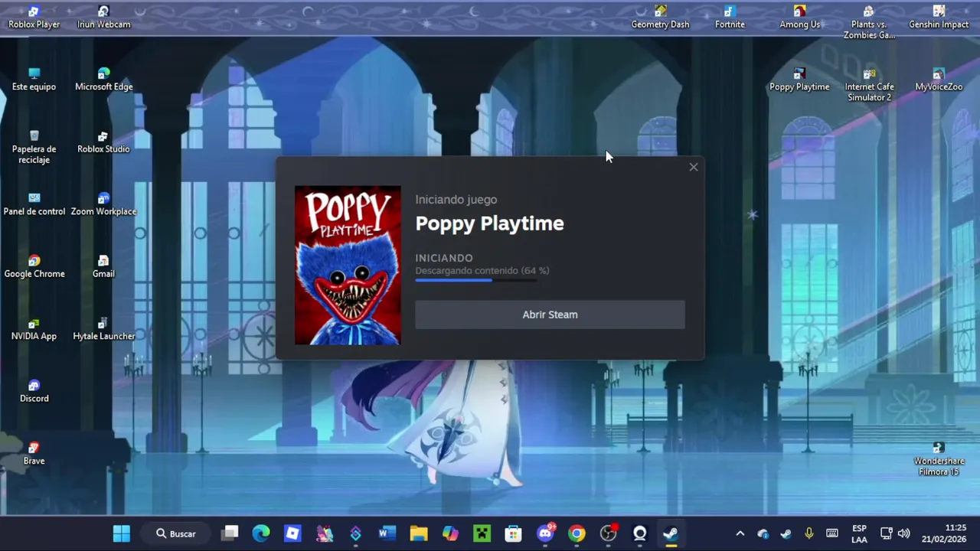Image resolution: width=980 pixels, height=551 pixels.
Task: Launch Among Us desktop shortcut
Action: 799,18
